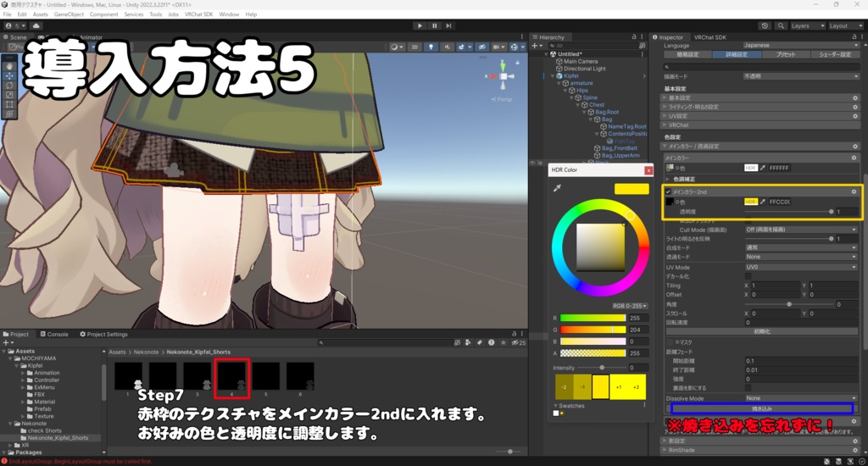Open the scene draw mode dropdown

pos(397,47)
